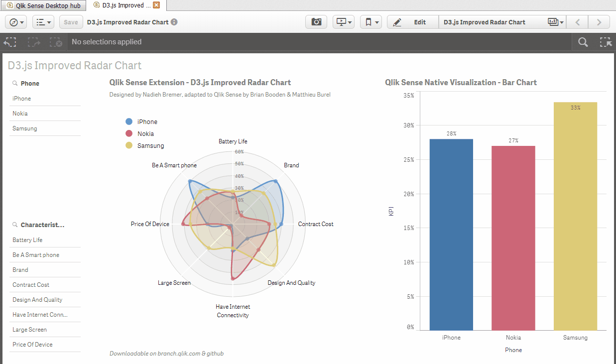Click Battery Life radar axis label
This screenshot has height=364, width=616.
(233, 141)
